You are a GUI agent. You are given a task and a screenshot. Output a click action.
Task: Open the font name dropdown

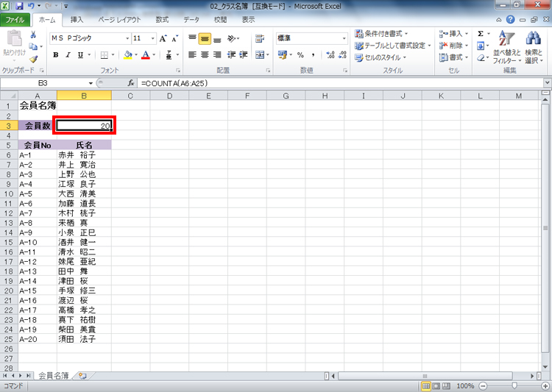[127, 38]
